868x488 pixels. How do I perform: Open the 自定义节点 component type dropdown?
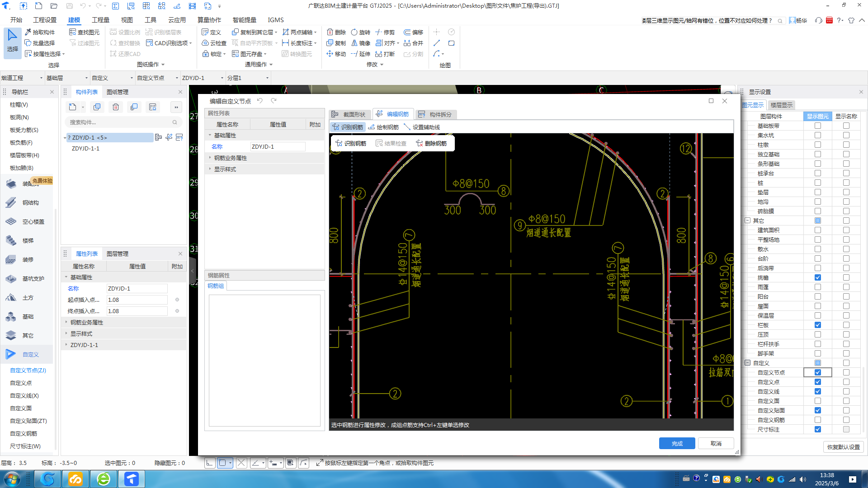157,78
